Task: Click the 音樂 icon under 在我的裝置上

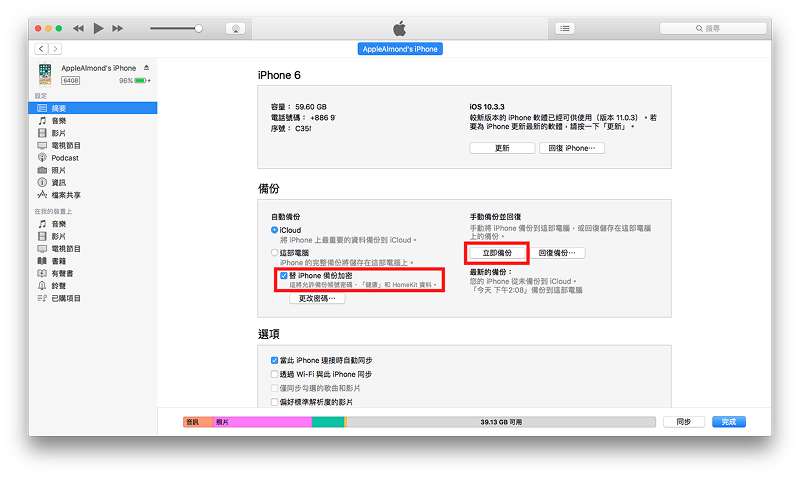Action: tap(42, 224)
